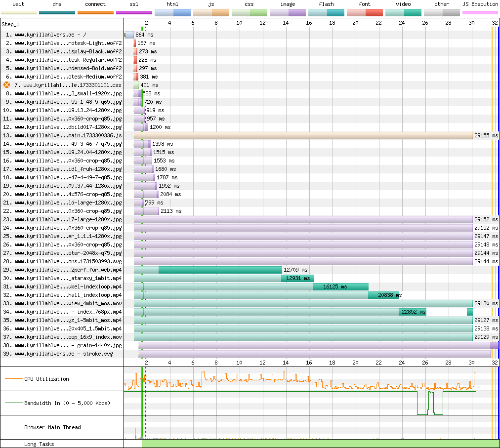
Task: Select request 9 -55-1-48-5-q65.jpg
Action: pos(64,102)
